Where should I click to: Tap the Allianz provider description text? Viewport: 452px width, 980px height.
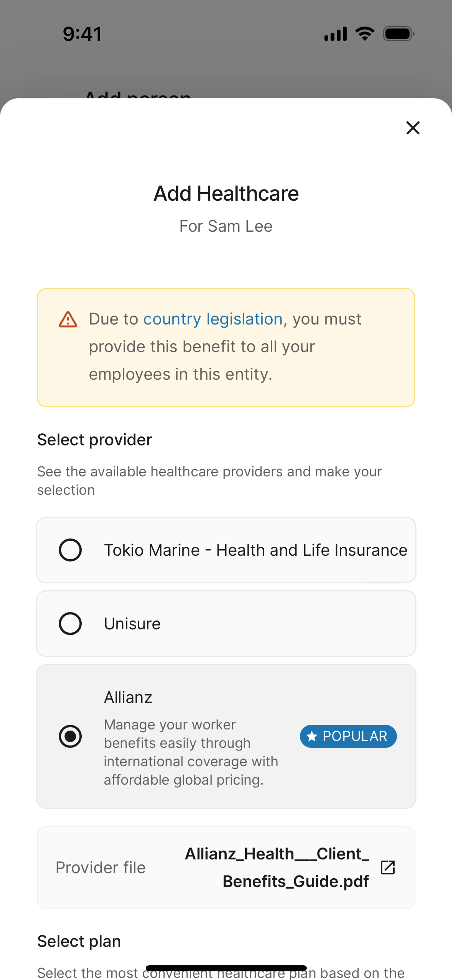191,752
